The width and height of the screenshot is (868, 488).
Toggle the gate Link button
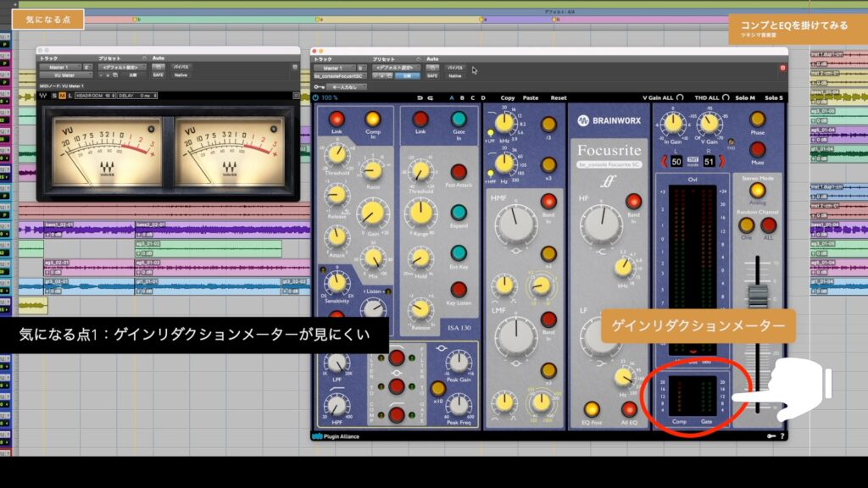click(420, 119)
